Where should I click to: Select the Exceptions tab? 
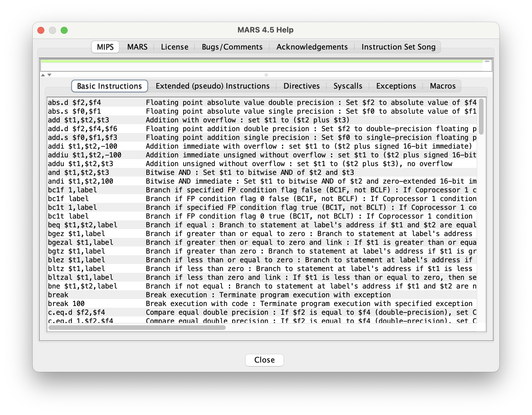(396, 86)
